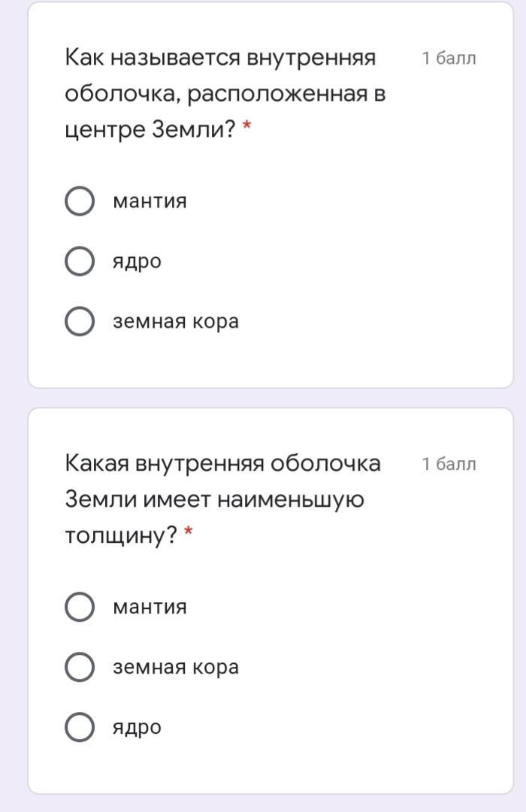This screenshot has width=526, height=812.
Task: Click the question text 'Какая внутренняя оболочка Земли'
Action: (x=222, y=499)
